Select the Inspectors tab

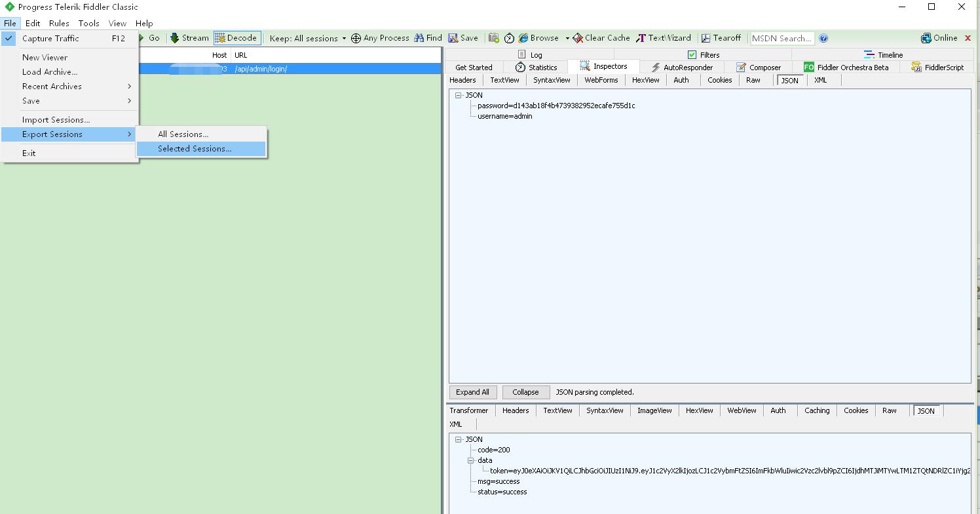click(x=603, y=66)
